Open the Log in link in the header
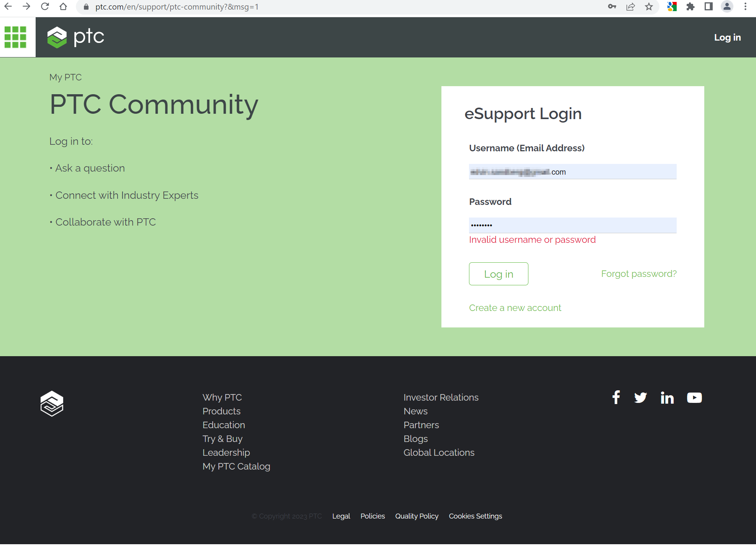This screenshot has width=756, height=558. tap(727, 37)
